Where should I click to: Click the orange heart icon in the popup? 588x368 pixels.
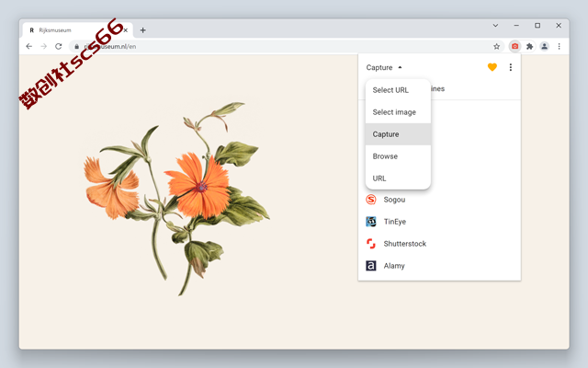pos(492,67)
